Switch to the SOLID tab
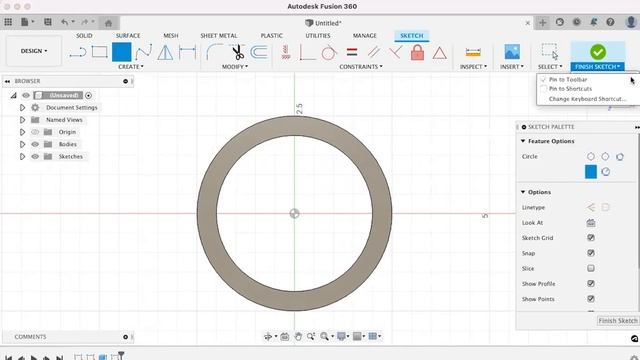The width and height of the screenshot is (640, 360). [x=84, y=36]
